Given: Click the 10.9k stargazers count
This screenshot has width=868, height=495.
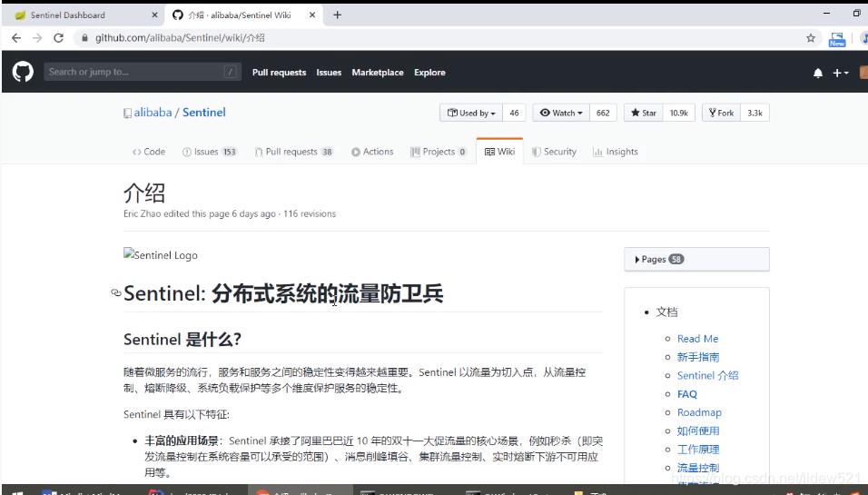Looking at the screenshot, I should [x=678, y=113].
